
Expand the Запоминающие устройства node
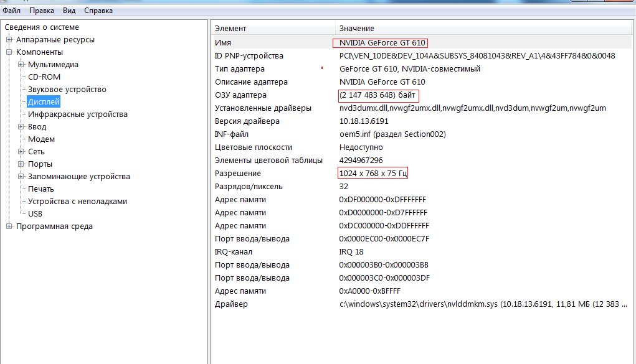(21, 177)
